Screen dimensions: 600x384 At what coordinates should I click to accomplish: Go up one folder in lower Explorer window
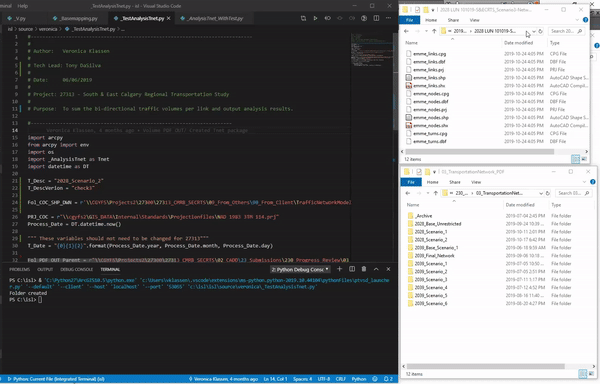coord(435,193)
